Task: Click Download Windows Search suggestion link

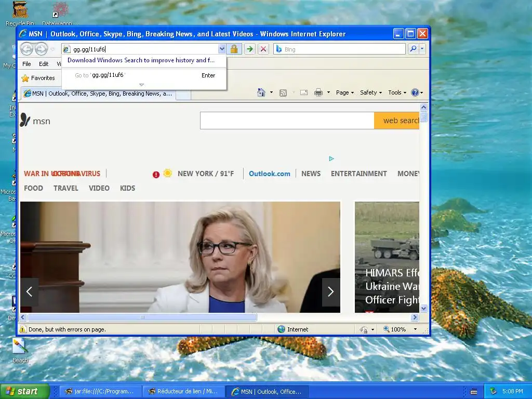Action: pyautogui.click(x=141, y=60)
